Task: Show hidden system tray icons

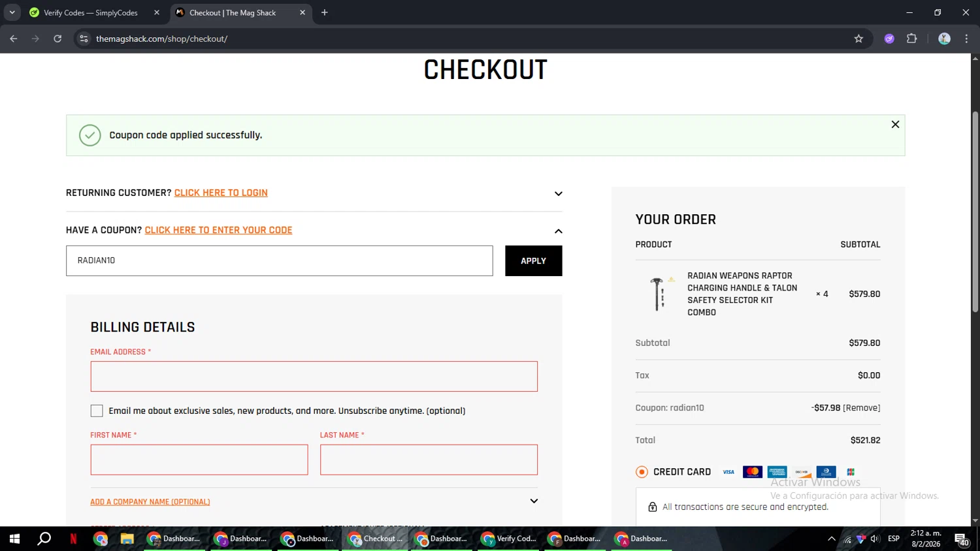Action: [831, 539]
